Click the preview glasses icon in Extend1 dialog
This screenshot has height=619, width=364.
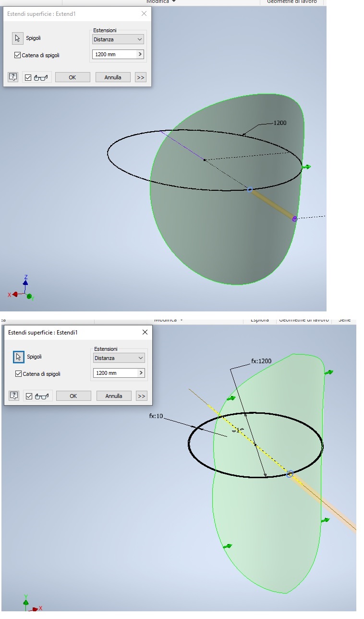41,77
